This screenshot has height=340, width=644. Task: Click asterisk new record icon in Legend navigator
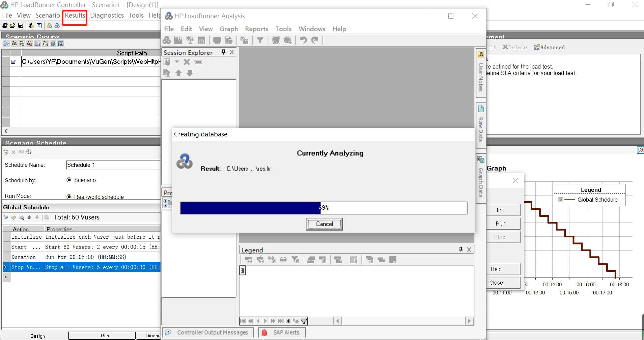(x=288, y=321)
